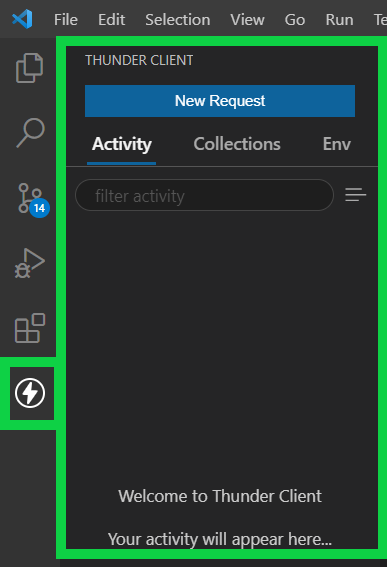Switch to the Collections tab

pyautogui.click(x=237, y=144)
